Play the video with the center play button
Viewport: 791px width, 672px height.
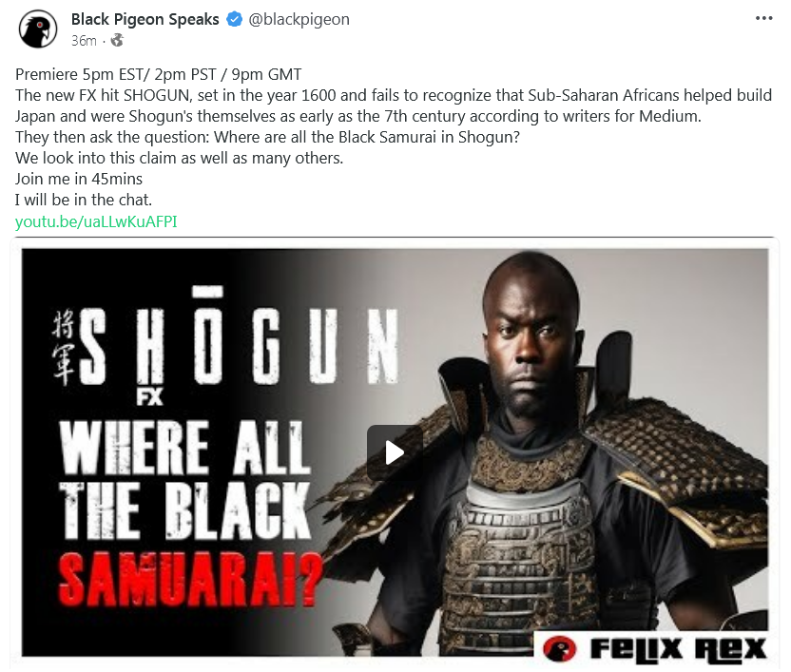pyautogui.click(x=395, y=452)
